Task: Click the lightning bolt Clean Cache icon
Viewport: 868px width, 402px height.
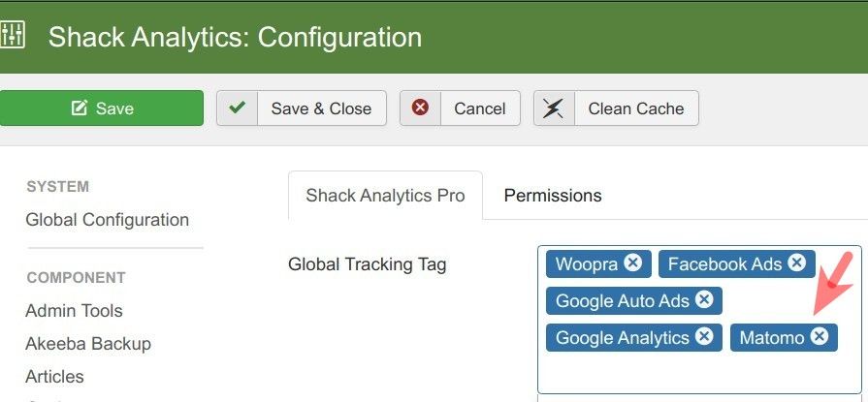Action: (554, 108)
